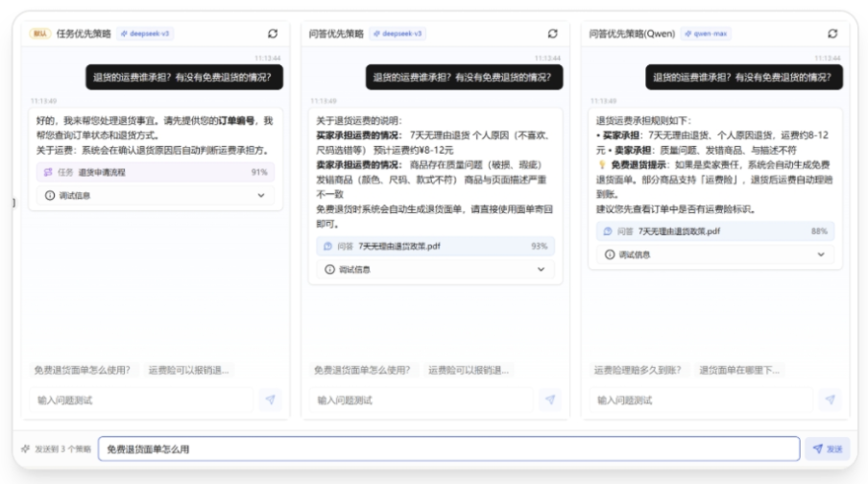Open deepseek-v3 model tag in 问答优先策略 header
This screenshot has width=868, height=484.
pyautogui.click(x=398, y=34)
